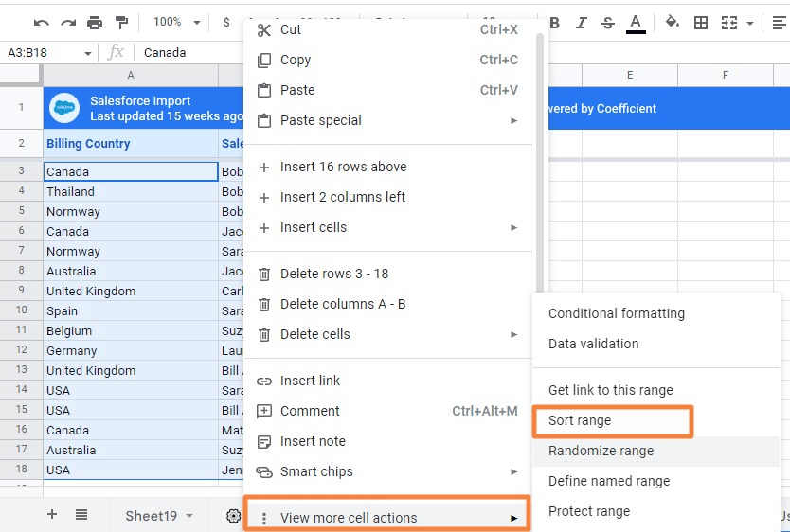Viewport: 790px width, 532px height.
Task: Select column E header
Action: [630, 76]
